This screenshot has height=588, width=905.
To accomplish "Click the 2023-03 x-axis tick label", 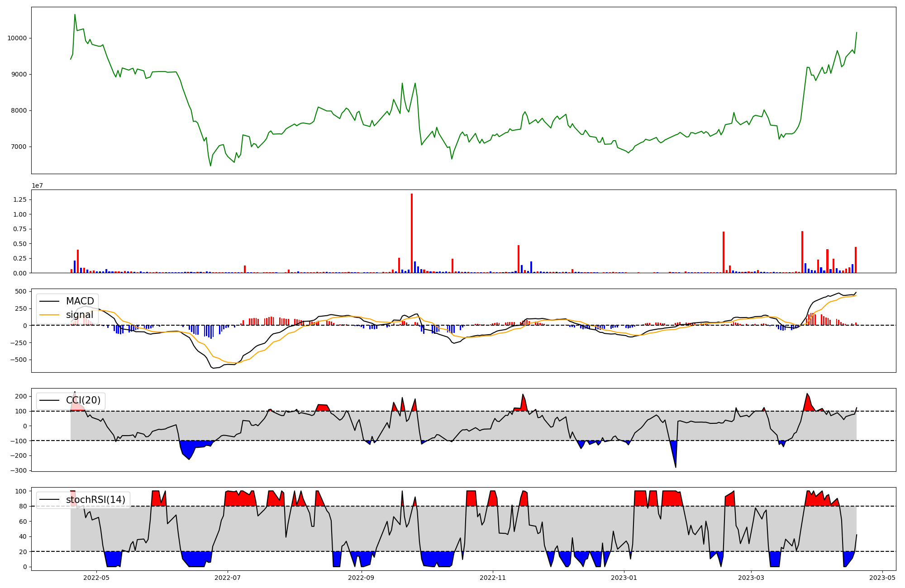I will pyautogui.click(x=751, y=578).
